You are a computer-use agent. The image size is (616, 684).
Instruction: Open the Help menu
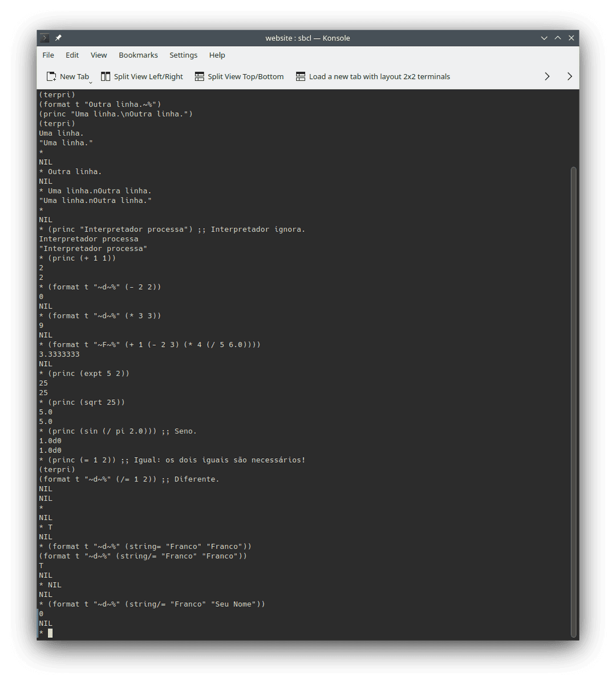tap(217, 55)
